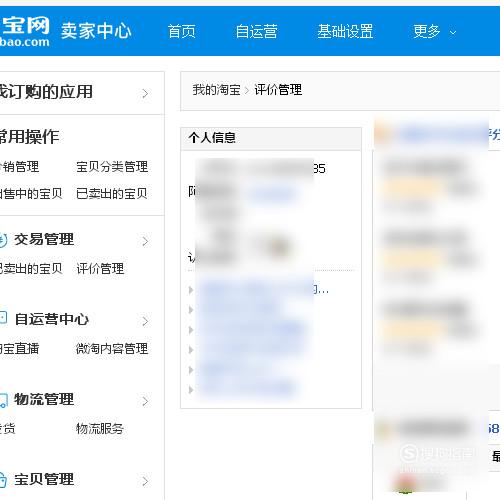This screenshot has width=500, height=500.
Task: Open 淘宝直播 under 自运营中心
Action: 19,349
